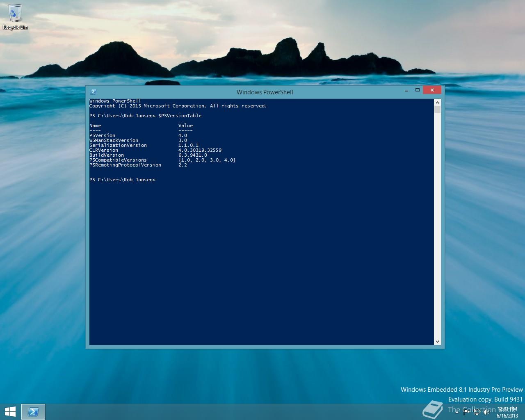Open the PowerShell title bar system menu icon

pos(94,92)
